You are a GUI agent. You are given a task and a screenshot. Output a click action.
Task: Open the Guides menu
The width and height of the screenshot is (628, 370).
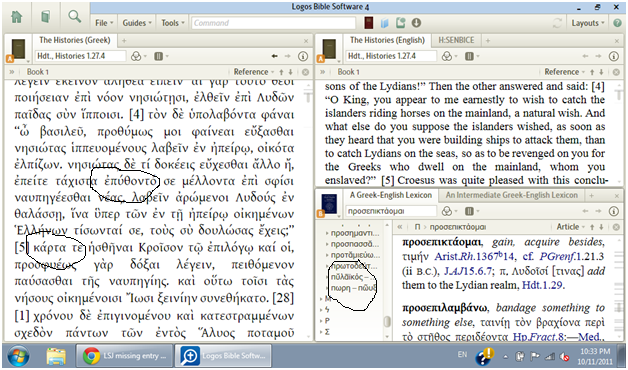(137, 23)
